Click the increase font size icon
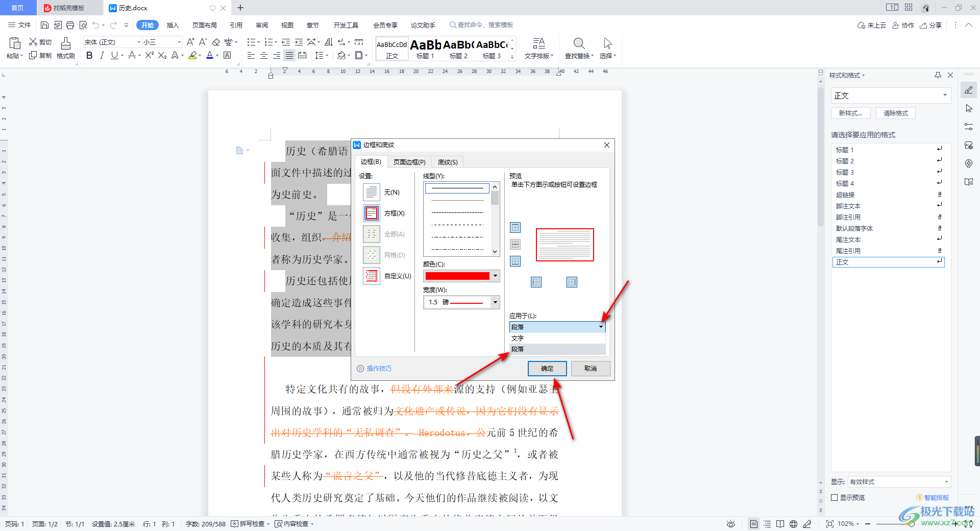 [x=190, y=42]
